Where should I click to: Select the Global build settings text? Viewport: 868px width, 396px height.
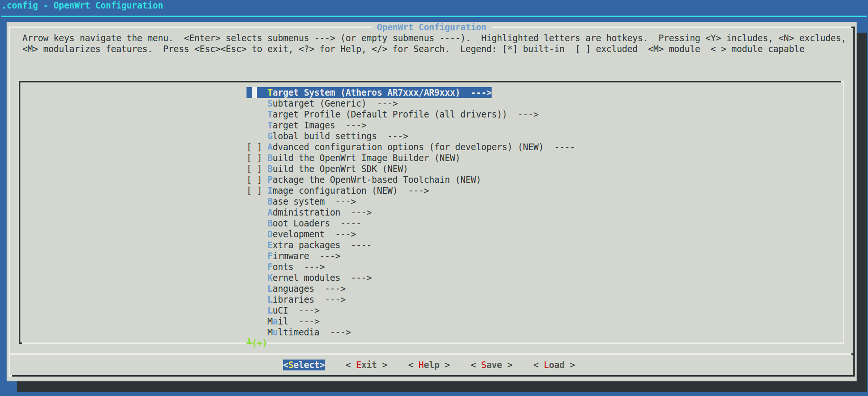coord(322,136)
